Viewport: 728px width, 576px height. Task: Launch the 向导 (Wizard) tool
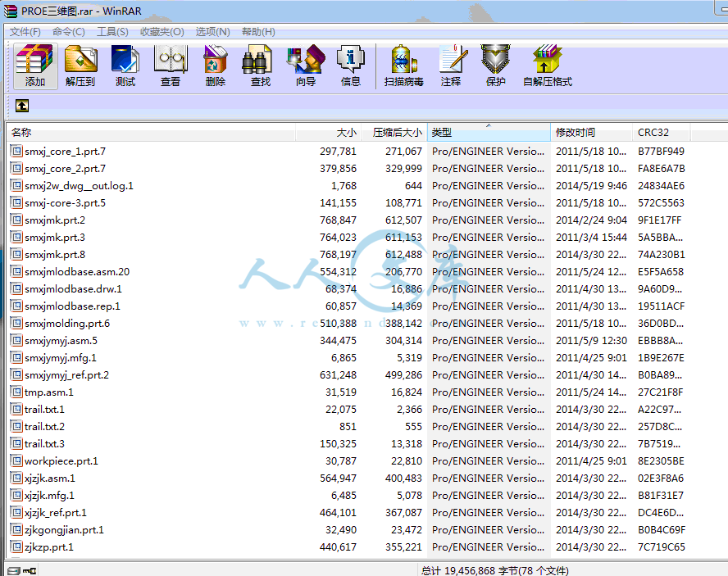[x=306, y=66]
